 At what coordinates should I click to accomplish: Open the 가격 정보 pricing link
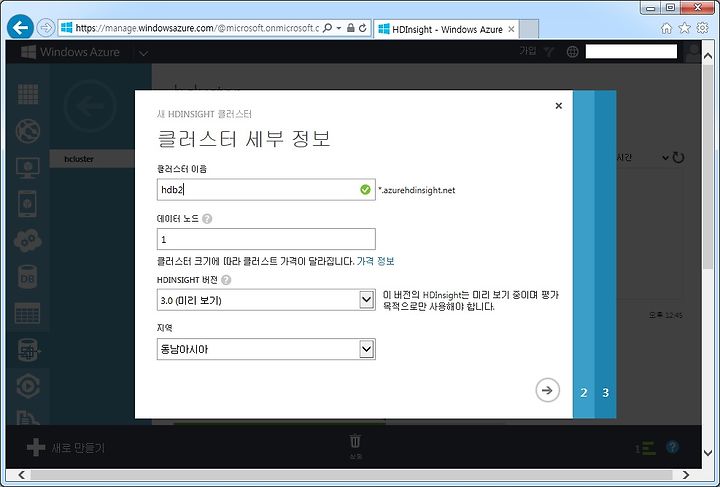point(375,261)
